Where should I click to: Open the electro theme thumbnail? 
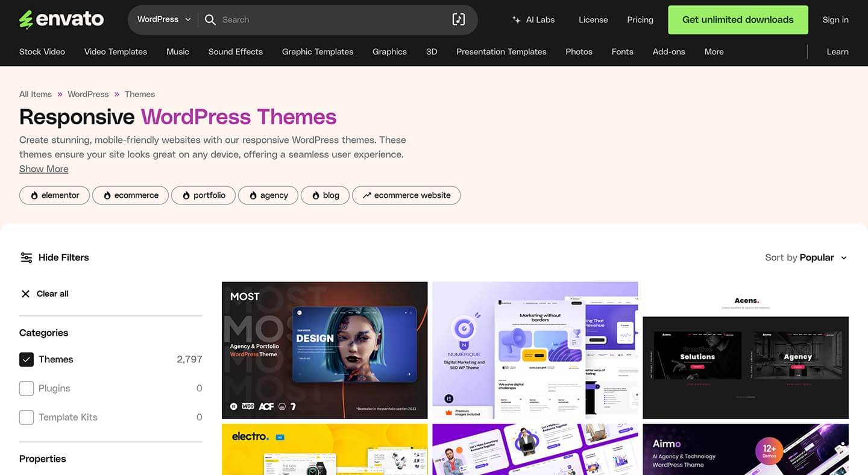pos(324,449)
